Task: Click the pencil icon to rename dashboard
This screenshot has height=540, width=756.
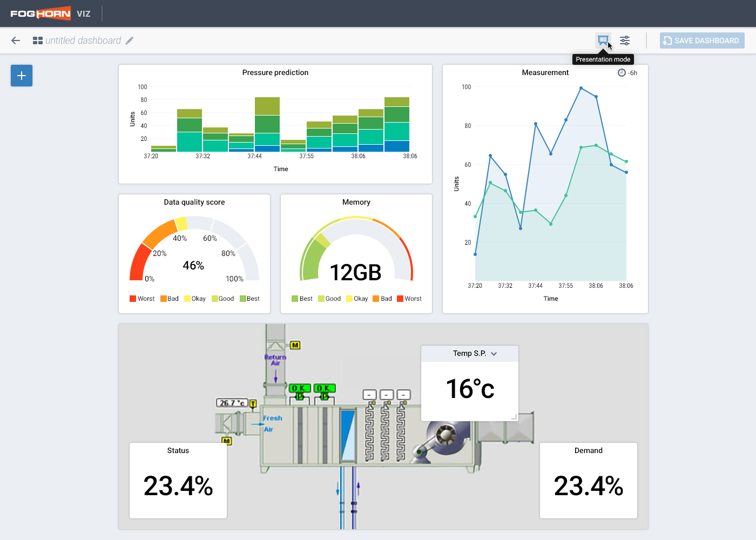Action: (130, 40)
